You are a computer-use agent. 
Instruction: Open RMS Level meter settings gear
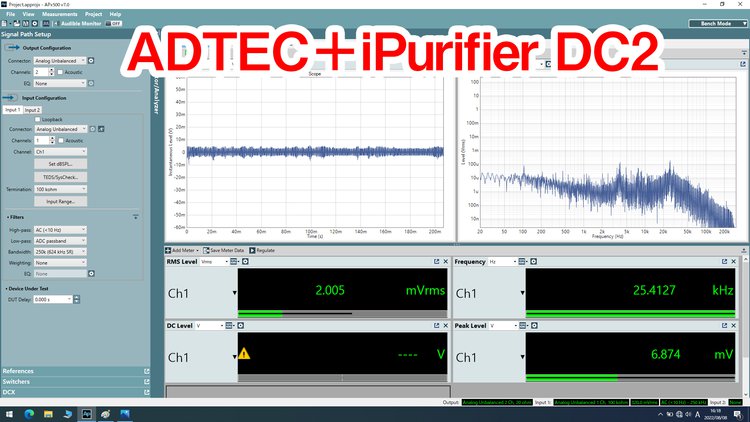click(245, 262)
